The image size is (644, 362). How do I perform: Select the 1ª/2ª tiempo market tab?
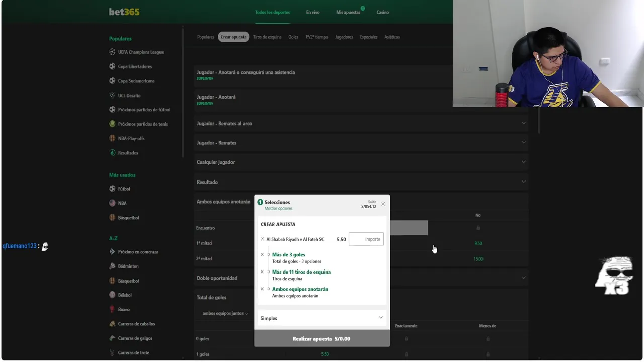(x=316, y=37)
